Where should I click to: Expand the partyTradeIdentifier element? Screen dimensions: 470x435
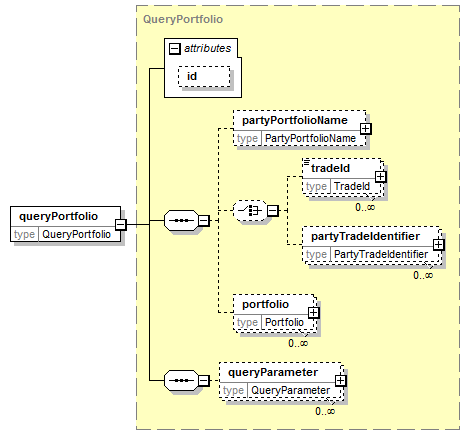439,245
